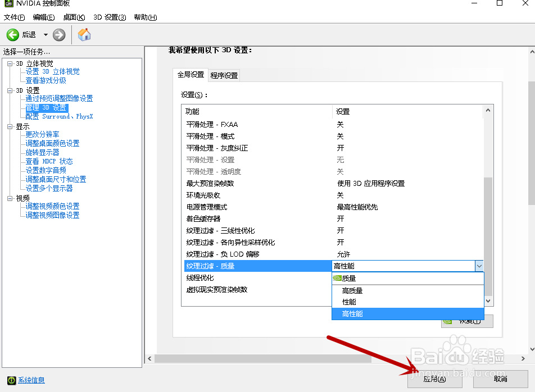Click horizontal scrollbar left arrow
The width and height of the screenshot is (535, 392).
click(x=149, y=359)
